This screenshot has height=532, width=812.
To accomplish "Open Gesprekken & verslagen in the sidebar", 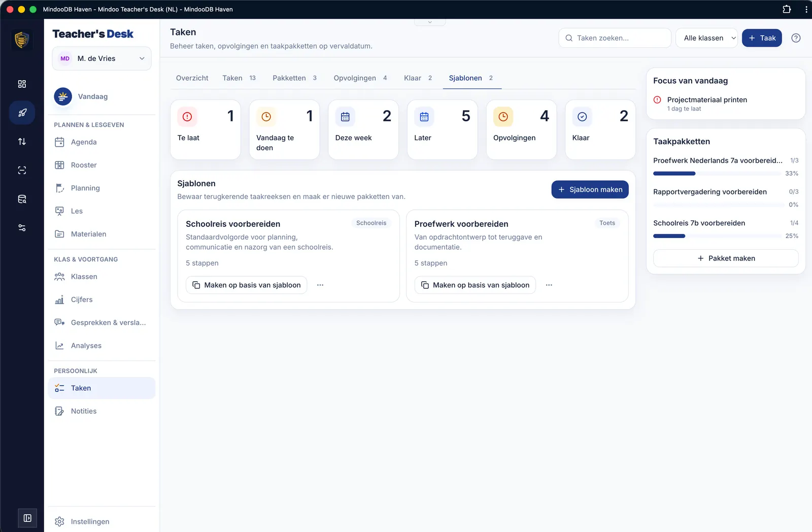I will coord(101,323).
